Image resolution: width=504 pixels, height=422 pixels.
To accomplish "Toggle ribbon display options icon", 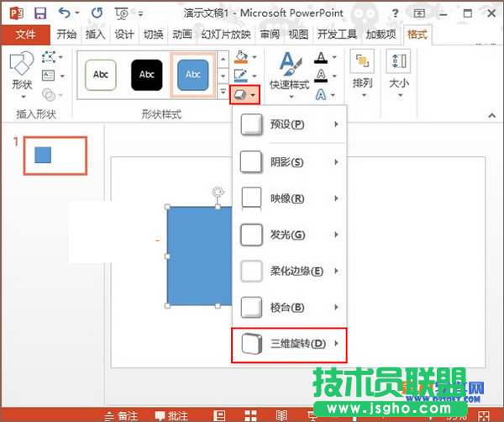I will tap(419, 13).
